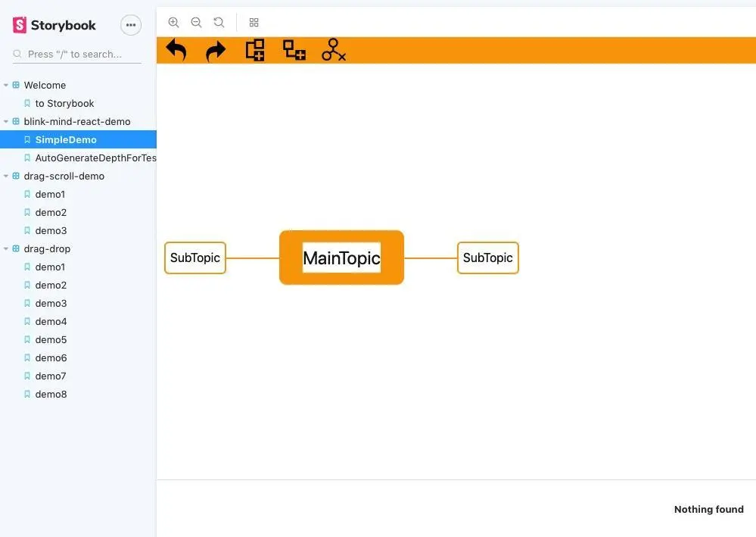Open demo4 under drag-drop

[51, 321]
